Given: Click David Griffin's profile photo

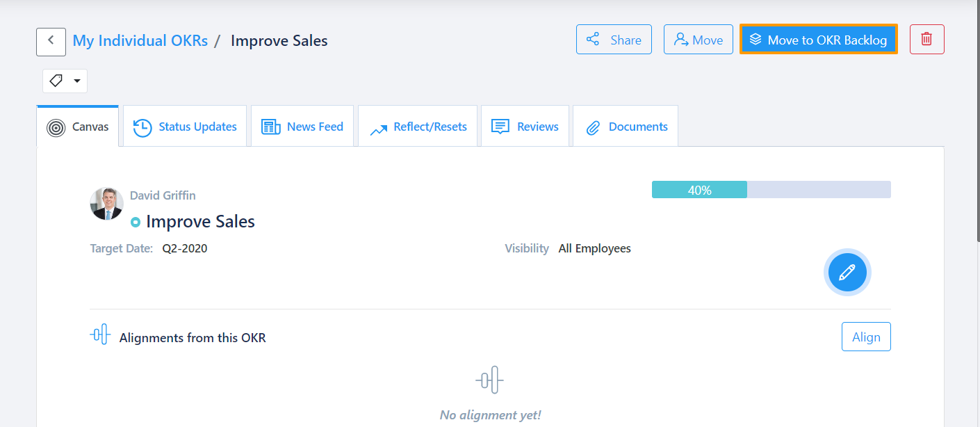Looking at the screenshot, I should [x=106, y=204].
